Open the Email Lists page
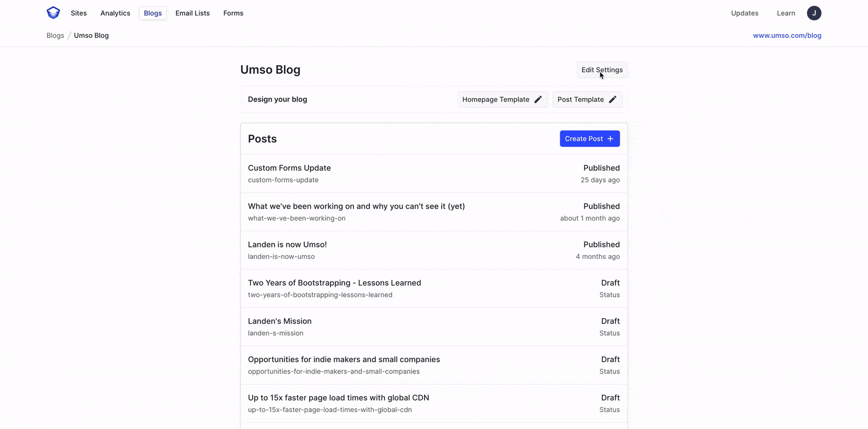The width and height of the screenshot is (868, 429). click(192, 13)
